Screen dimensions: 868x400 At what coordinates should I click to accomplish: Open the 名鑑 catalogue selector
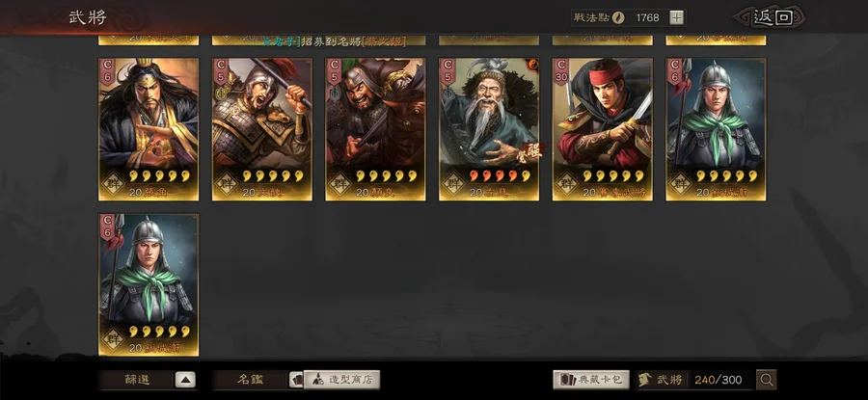click(x=251, y=380)
